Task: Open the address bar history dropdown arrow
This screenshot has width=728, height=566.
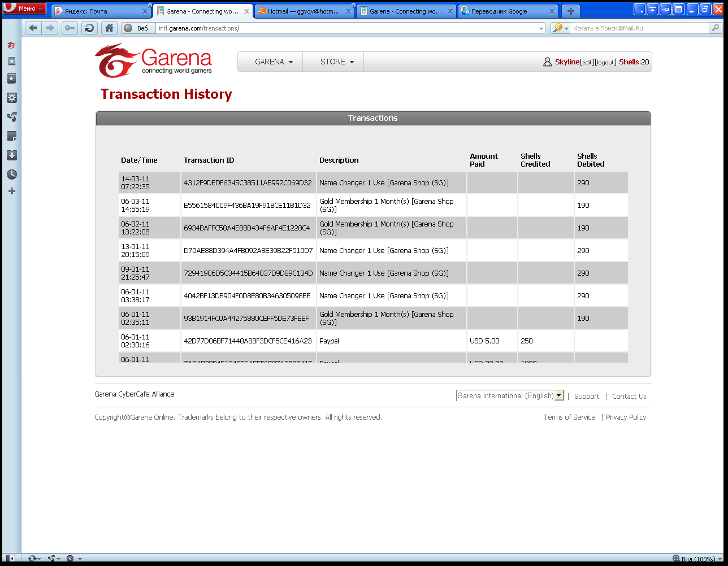Action: (541, 28)
